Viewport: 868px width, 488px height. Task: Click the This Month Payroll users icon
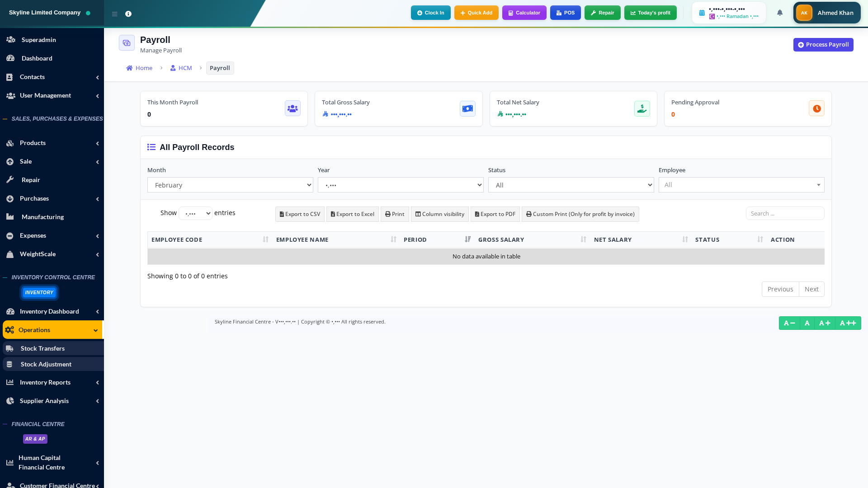tap(292, 108)
